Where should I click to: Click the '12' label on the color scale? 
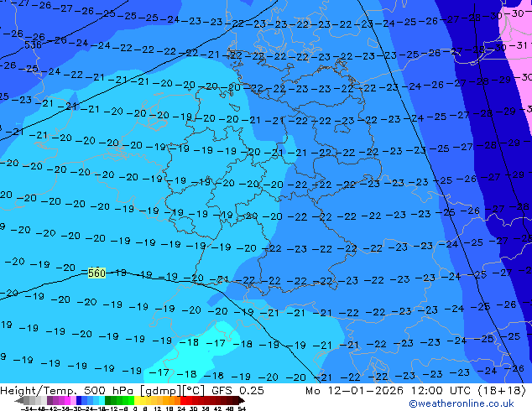coord(157,408)
